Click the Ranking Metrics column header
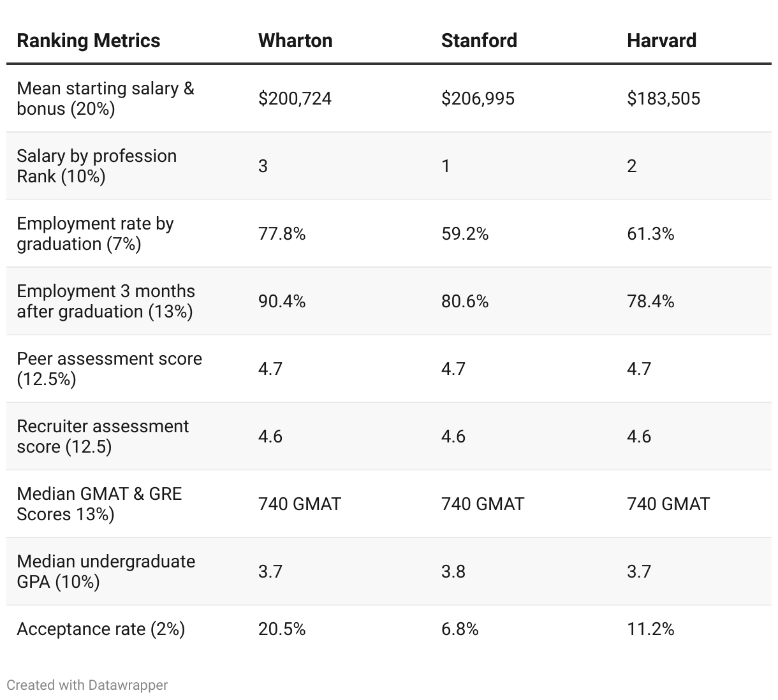Image resolution: width=778 pixels, height=700 pixels. 89,41
